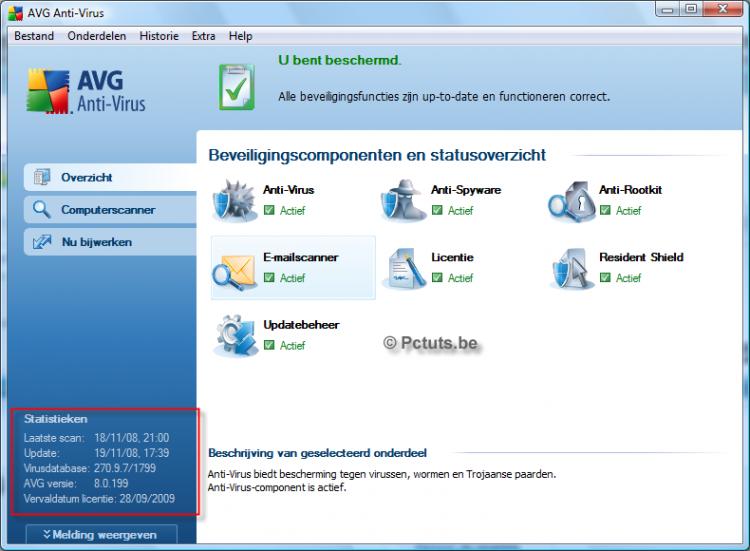Minimize the AVG Anti-Virus window

(x=667, y=9)
